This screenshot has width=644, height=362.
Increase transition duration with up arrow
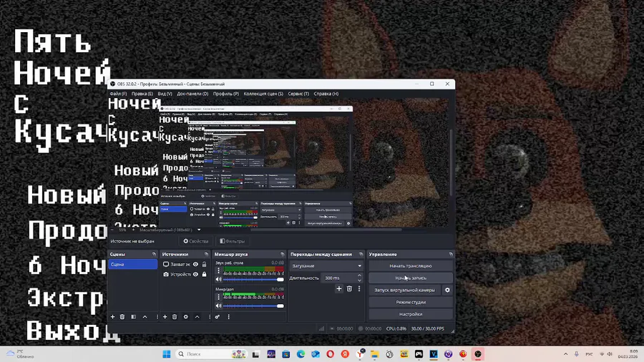pyautogui.click(x=359, y=275)
